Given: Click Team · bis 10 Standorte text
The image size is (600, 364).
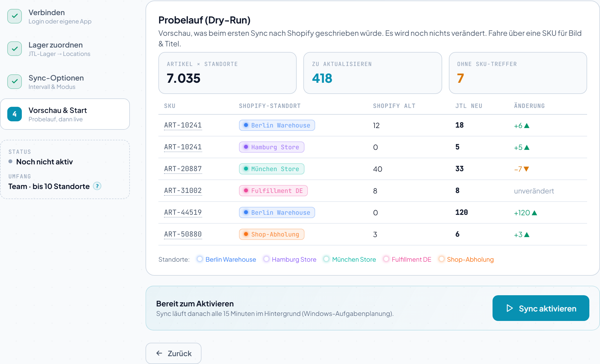Looking at the screenshot, I should (49, 186).
